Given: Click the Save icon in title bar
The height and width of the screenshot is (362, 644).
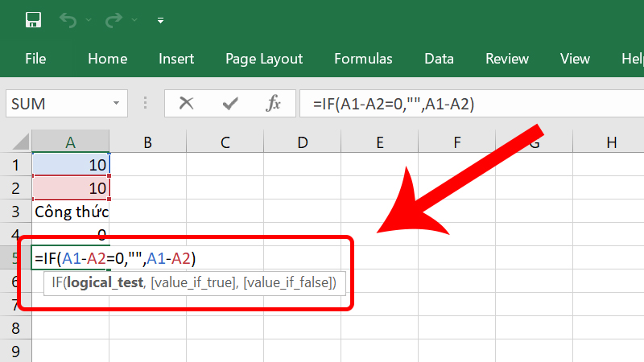Looking at the screenshot, I should pos(34,19).
